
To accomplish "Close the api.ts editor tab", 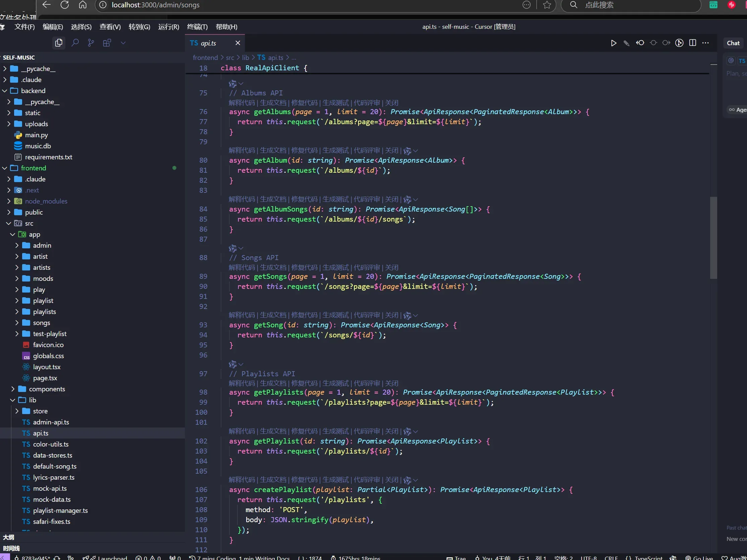I will (238, 43).
